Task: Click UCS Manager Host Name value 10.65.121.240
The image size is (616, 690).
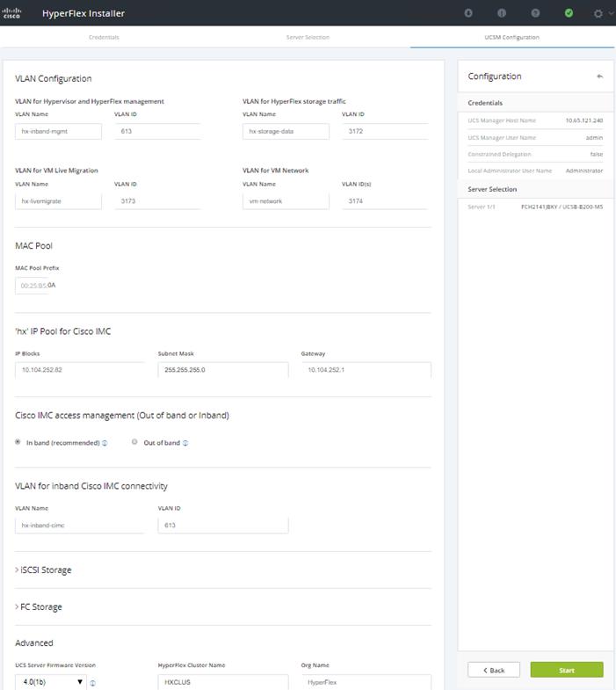Action: tap(583, 120)
